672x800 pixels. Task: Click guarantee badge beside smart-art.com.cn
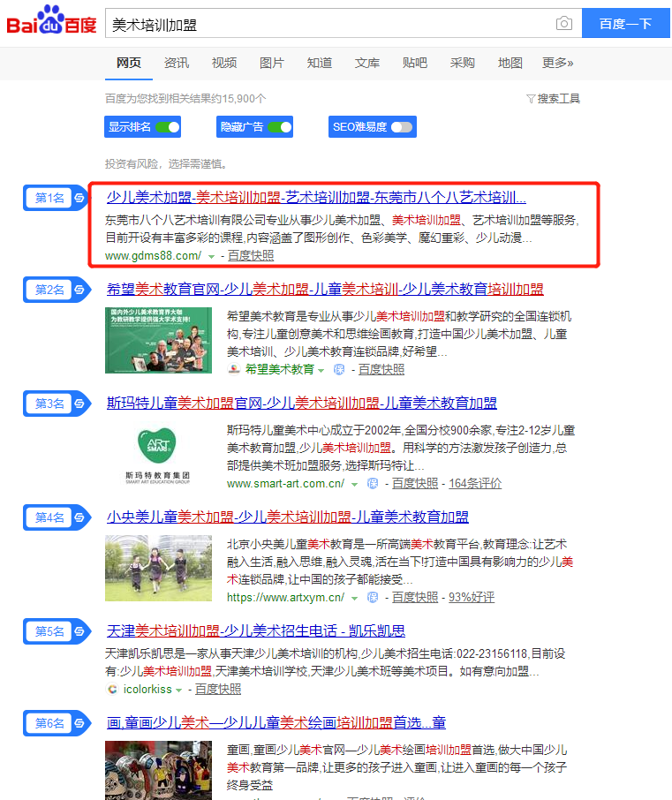373,483
